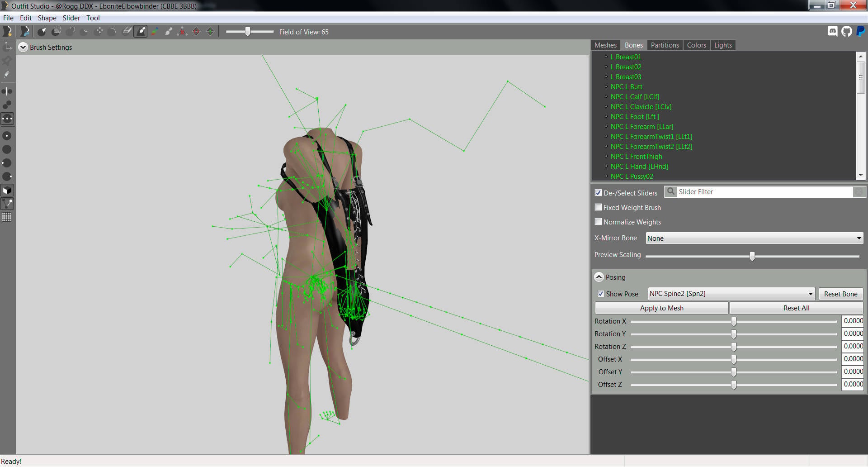Click the Preview Scaling slider

[752, 256]
